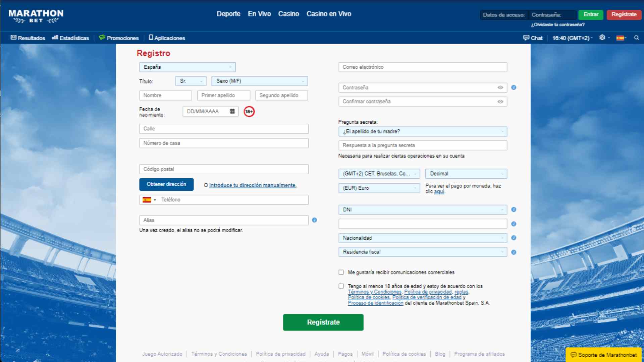Show password in Confirmar contraseña field

click(500, 102)
